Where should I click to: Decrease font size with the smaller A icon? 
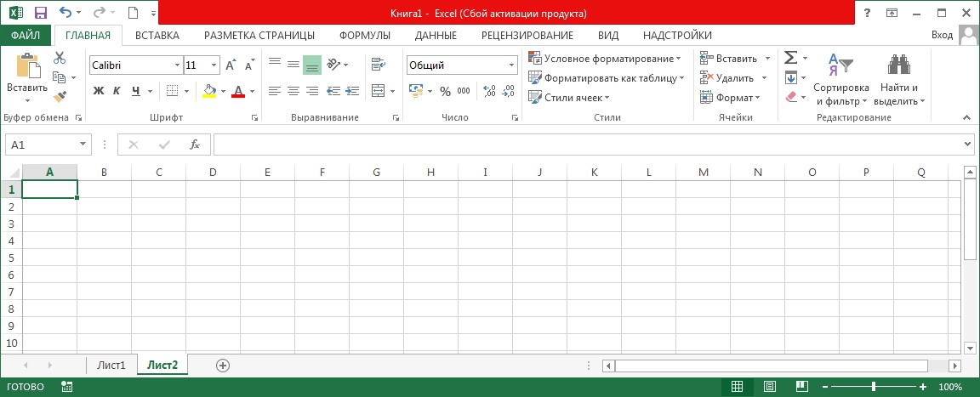[x=249, y=65]
